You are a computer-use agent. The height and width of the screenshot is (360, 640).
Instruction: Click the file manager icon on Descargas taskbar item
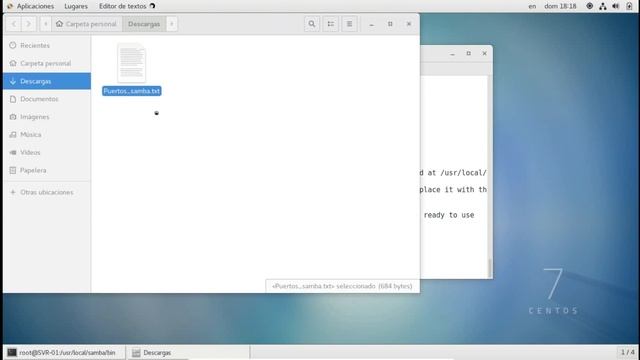point(136,353)
